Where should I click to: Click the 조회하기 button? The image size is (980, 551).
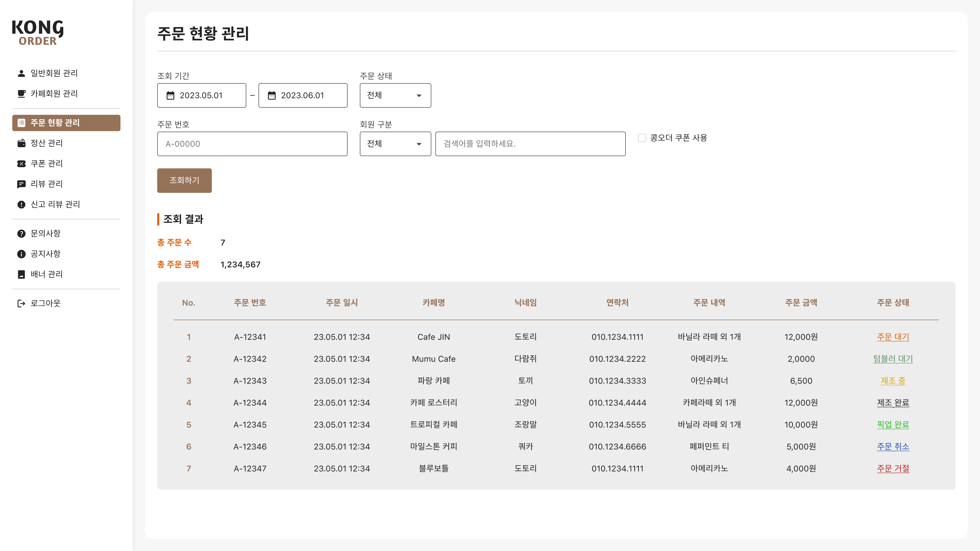184,180
